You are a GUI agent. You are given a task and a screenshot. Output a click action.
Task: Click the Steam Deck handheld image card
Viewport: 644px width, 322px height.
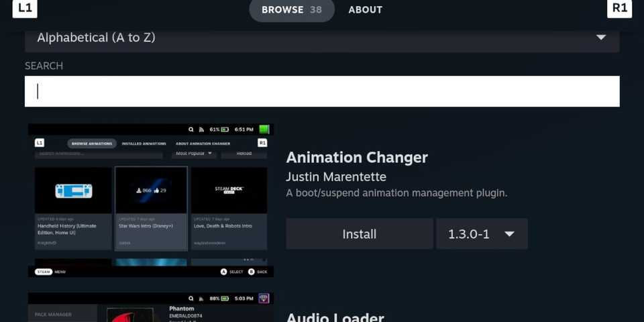[73, 191]
